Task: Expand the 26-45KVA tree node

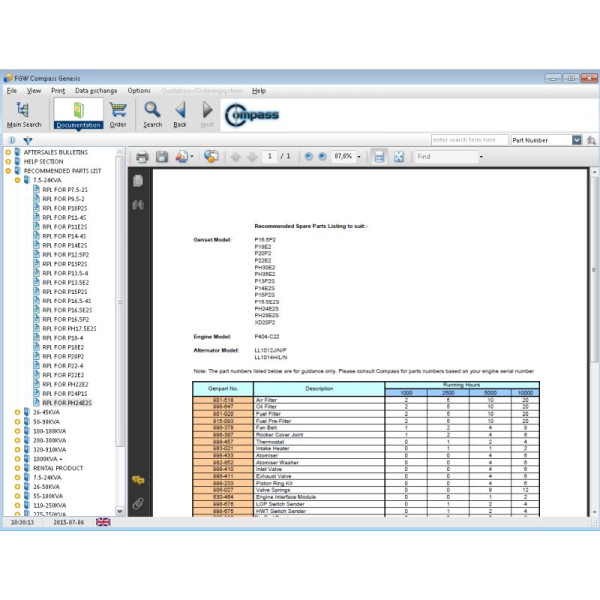Action: tap(17, 412)
